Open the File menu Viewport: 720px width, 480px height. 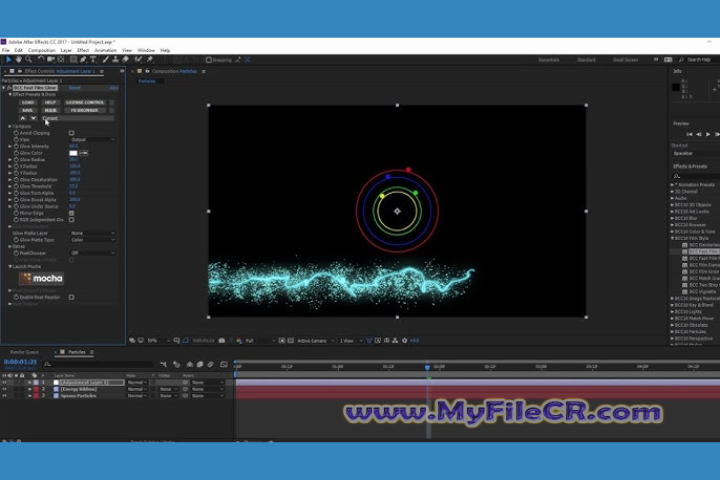click(x=6, y=50)
